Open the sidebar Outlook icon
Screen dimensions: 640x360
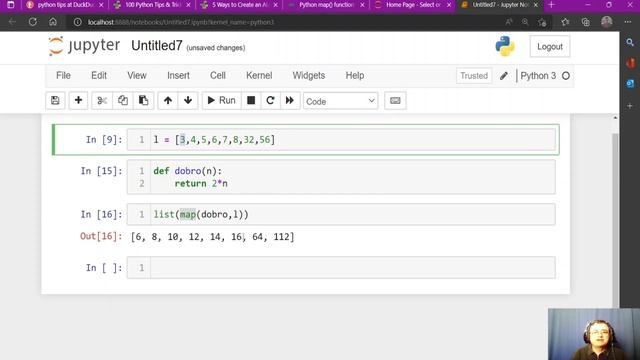(630, 83)
